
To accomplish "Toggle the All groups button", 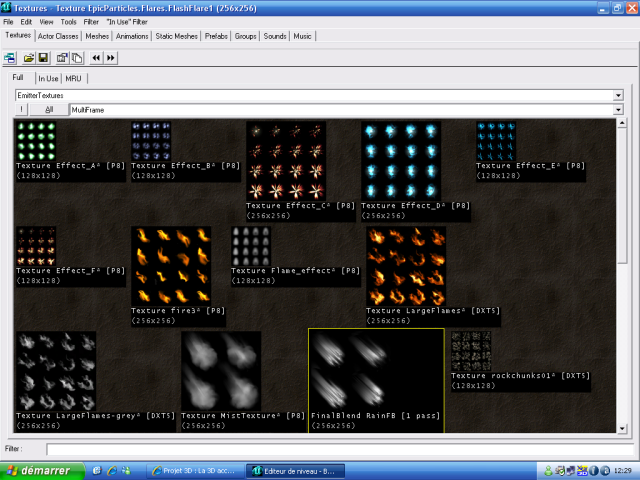I will click(49, 109).
